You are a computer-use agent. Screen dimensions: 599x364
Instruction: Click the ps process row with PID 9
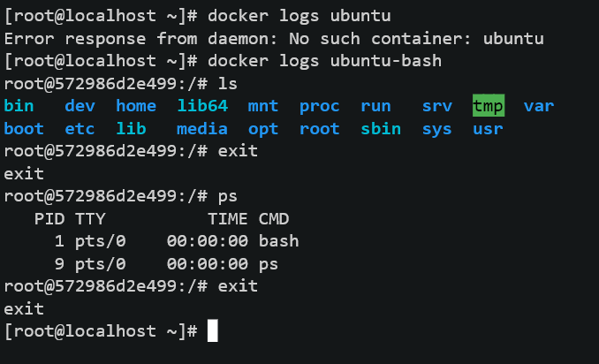coord(166,264)
